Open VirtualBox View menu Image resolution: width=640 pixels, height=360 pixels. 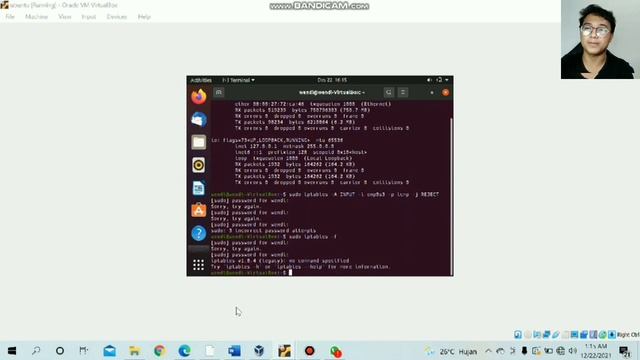[x=64, y=17]
